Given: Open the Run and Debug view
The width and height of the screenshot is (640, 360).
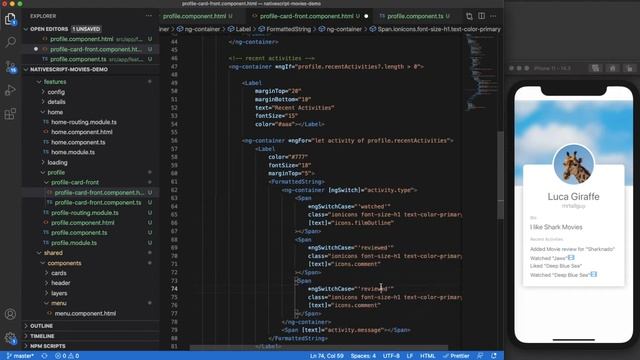Looking at the screenshot, I should point(10,90).
